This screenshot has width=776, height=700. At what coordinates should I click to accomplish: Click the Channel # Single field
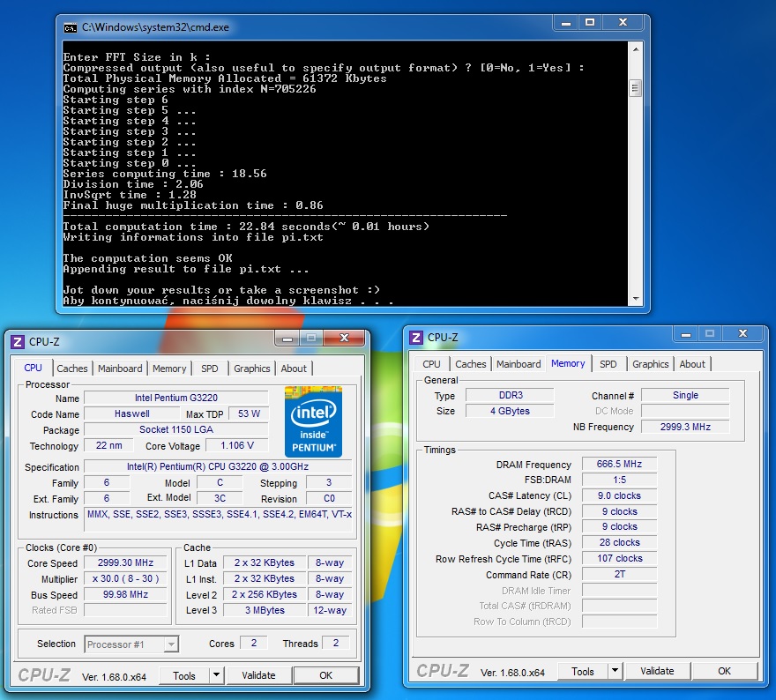(685, 395)
